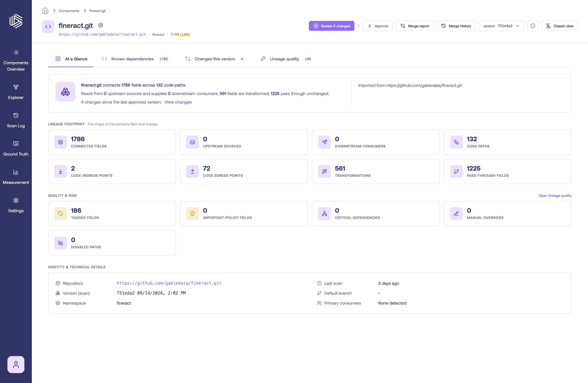
Task: Click the Gable logo in sidebar
Action: click(16, 21)
